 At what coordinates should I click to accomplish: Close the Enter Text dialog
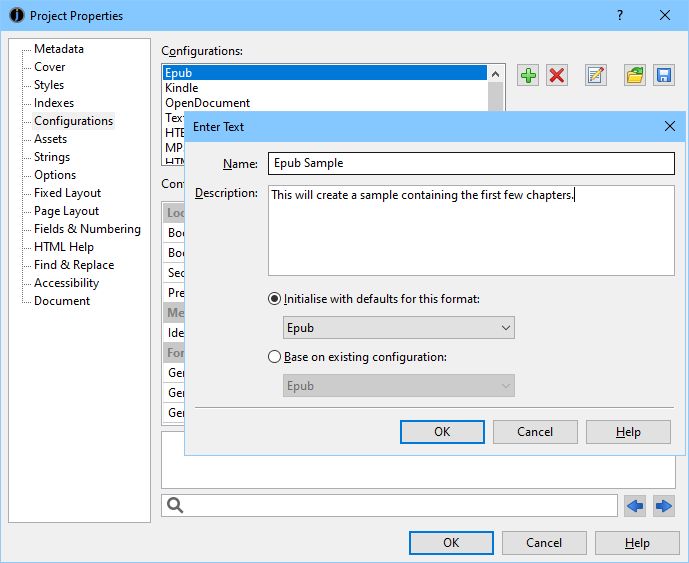pos(670,127)
